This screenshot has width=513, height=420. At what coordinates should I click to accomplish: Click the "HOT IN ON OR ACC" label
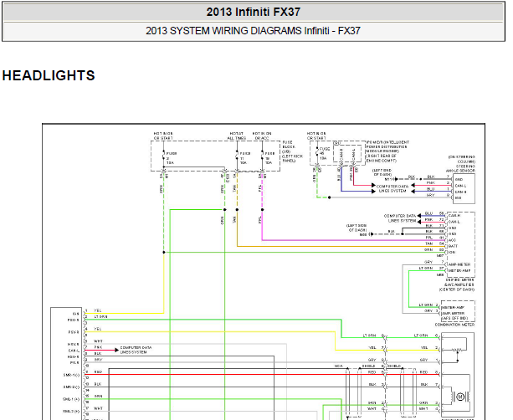262,136
